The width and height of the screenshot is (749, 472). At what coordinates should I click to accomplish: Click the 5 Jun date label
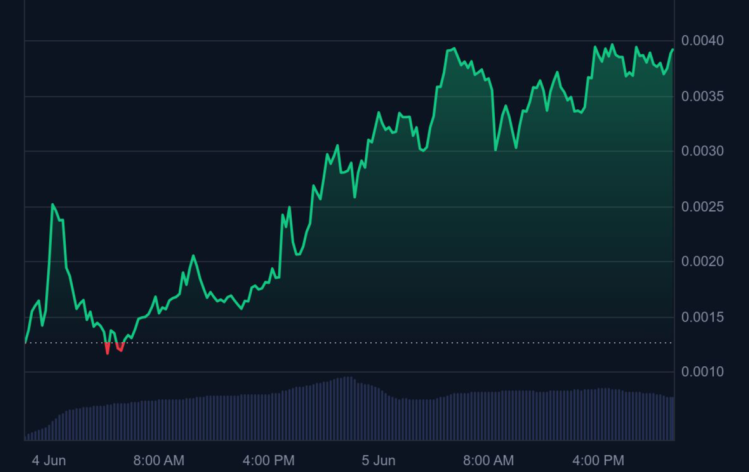click(x=378, y=460)
